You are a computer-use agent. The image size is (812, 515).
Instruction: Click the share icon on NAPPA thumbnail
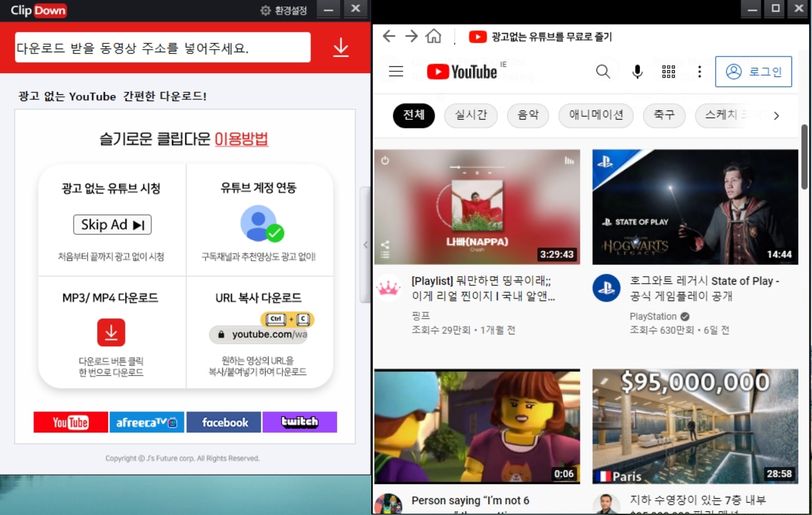coord(384,244)
